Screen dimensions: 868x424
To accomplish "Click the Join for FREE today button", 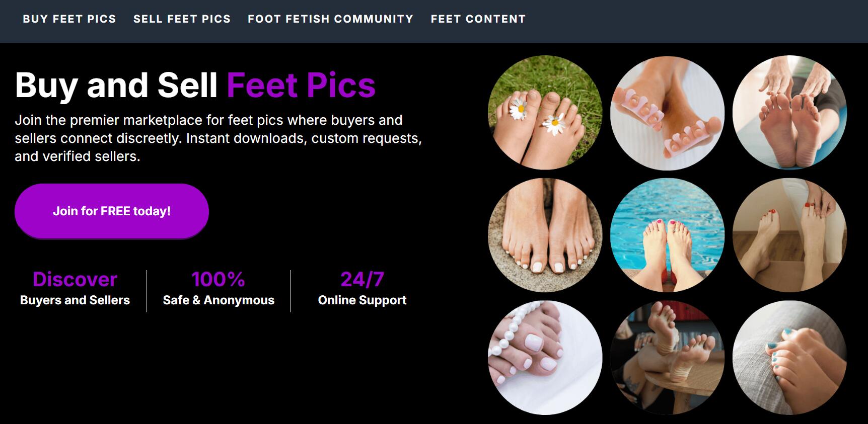I will pos(112,211).
